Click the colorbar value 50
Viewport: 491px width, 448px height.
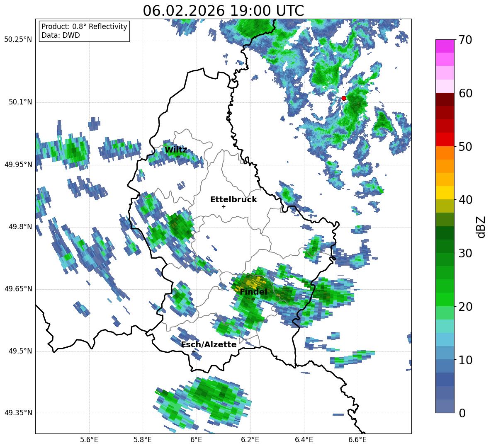pyautogui.click(x=465, y=146)
